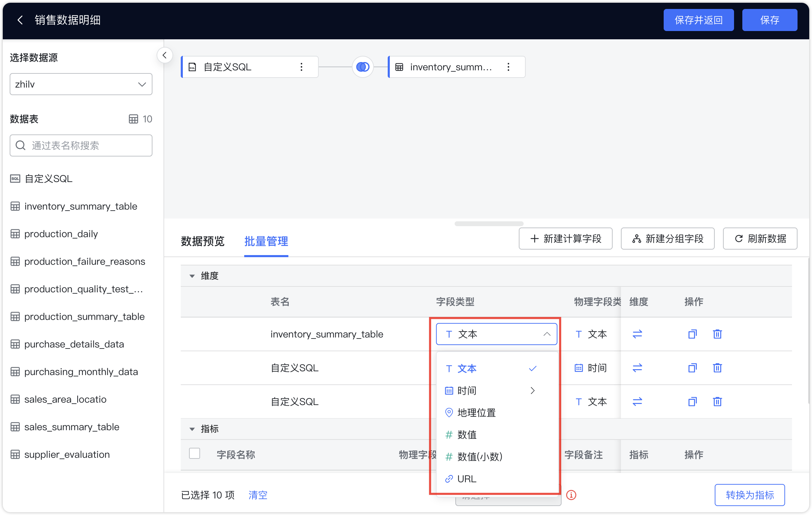Switch dimension icon for 时间 physical type row
Viewport: 812px width, 515px height.
click(637, 367)
